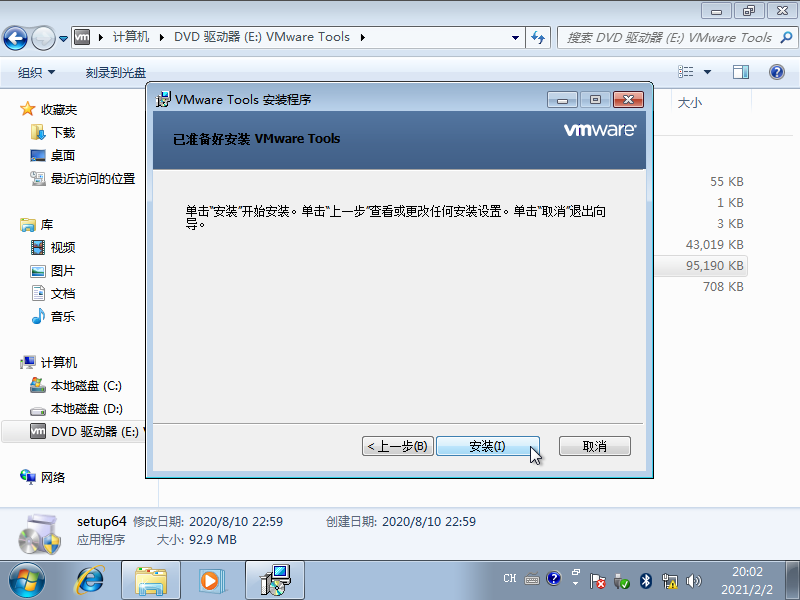Viewport: 800px width, 600px height.
Task: Open the address bar previous locations dropdown
Action: [515, 37]
